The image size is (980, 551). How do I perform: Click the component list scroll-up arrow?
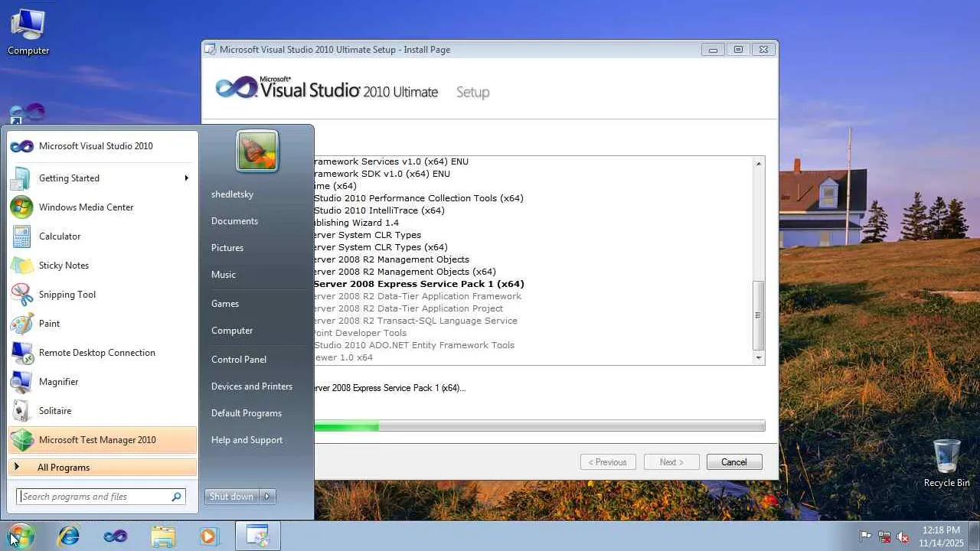pyautogui.click(x=759, y=163)
